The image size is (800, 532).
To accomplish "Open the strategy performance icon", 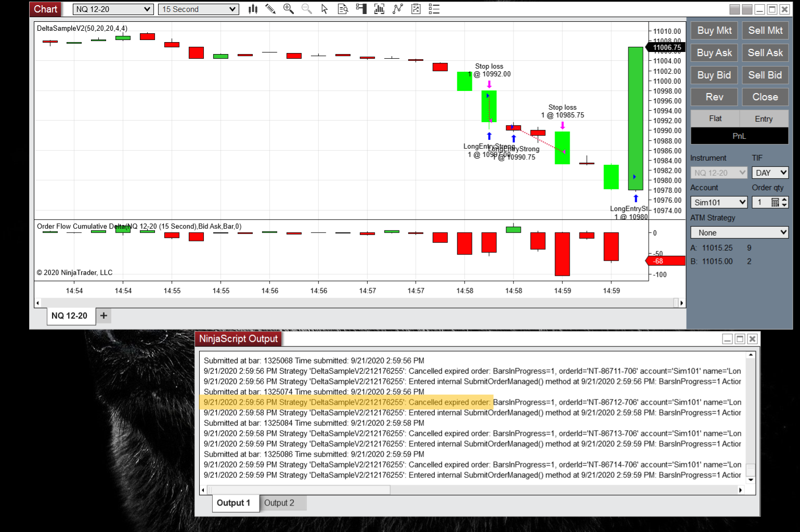I will (x=416, y=9).
